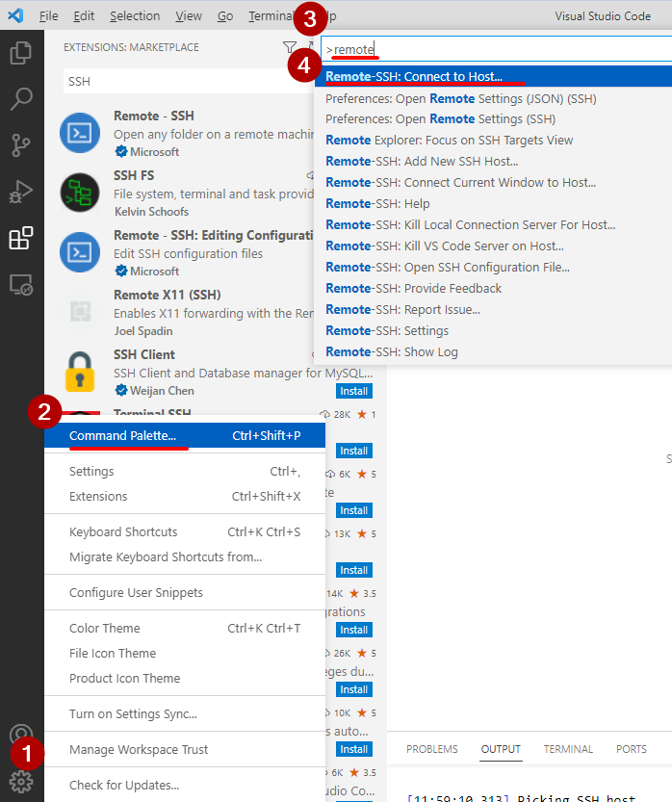Click the Manage gear icon
The width and height of the screenshot is (672, 802).
21,782
